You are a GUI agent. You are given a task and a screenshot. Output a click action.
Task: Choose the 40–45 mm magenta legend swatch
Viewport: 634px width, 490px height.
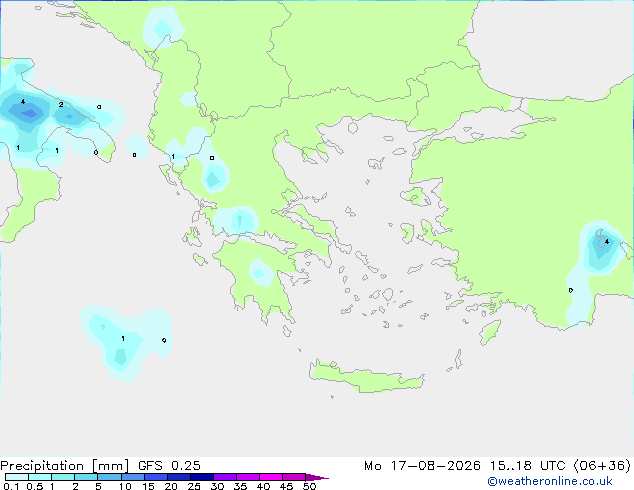point(271,477)
